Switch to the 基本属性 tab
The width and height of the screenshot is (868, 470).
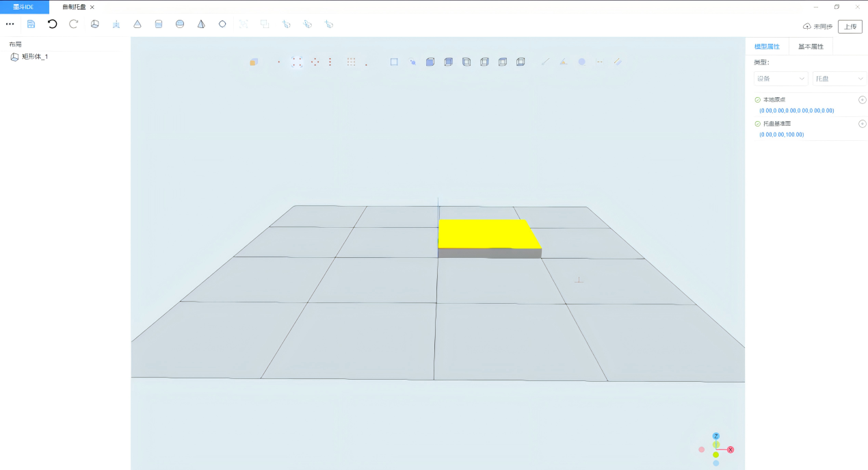pos(811,47)
